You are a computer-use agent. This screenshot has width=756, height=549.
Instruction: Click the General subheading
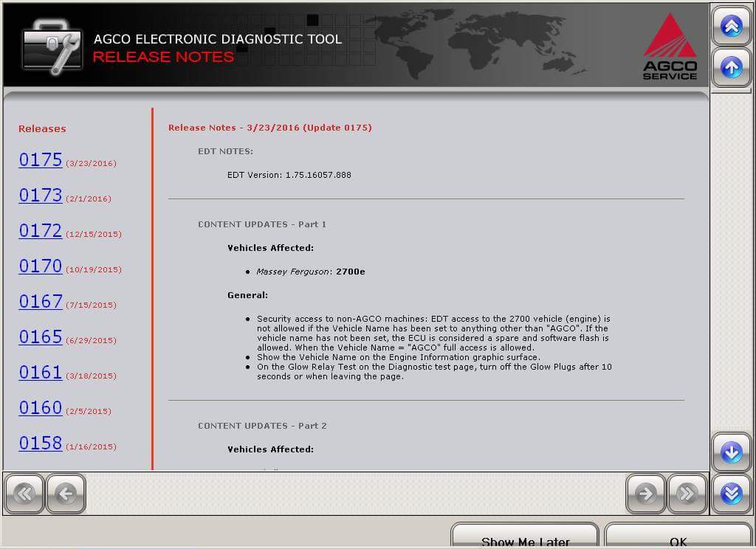[x=248, y=295]
